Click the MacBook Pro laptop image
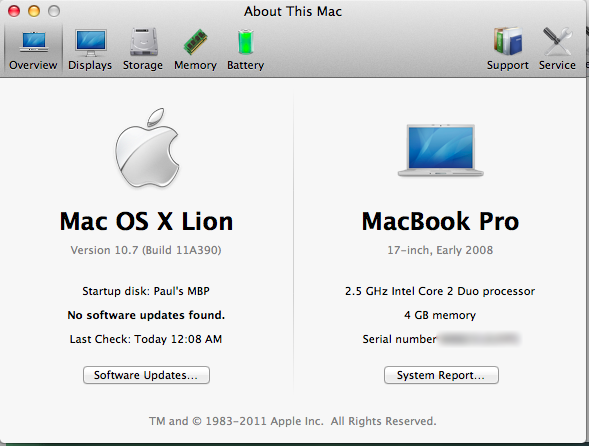Screen dimensions: 589x446 point(441,150)
